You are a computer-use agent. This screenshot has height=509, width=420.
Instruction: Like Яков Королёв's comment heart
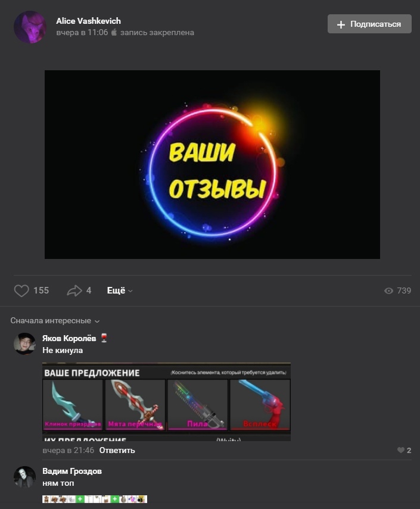point(401,450)
